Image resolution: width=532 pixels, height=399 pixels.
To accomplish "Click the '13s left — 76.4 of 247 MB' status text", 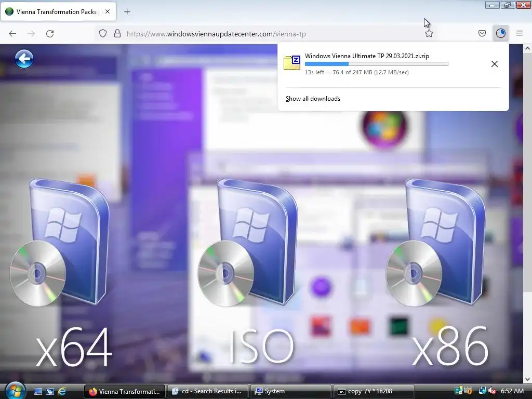I will click(356, 72).
